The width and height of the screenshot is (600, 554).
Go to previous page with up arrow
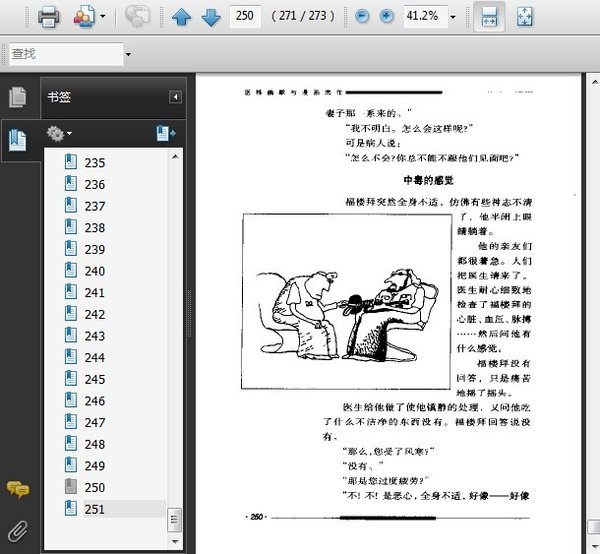[x=181, y=17]
